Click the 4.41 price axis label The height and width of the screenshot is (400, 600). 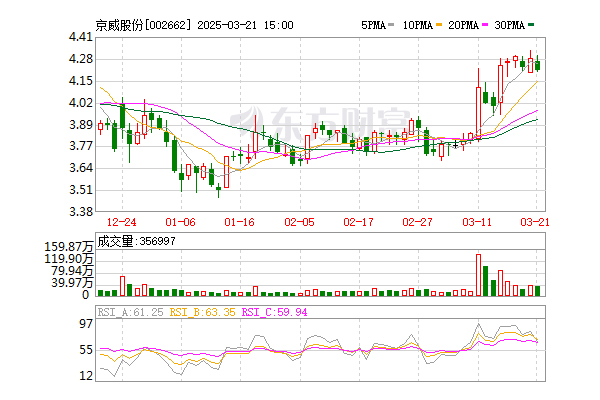click(81, 36)
